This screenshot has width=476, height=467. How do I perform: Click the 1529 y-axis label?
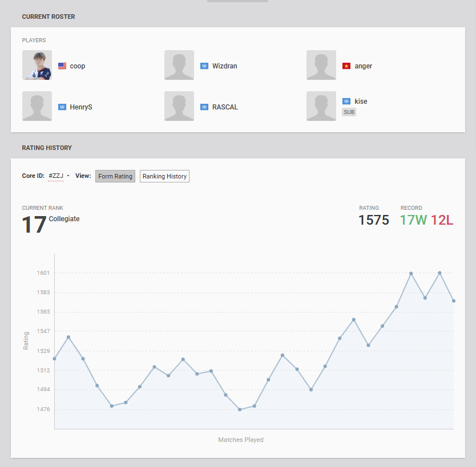(43, 351)
